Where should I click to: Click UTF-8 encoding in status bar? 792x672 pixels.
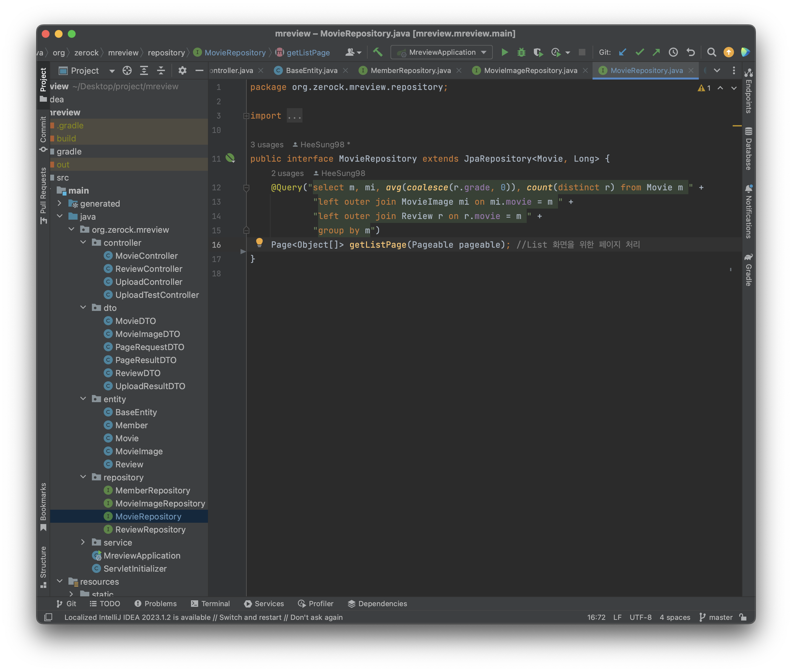point(640,617)
